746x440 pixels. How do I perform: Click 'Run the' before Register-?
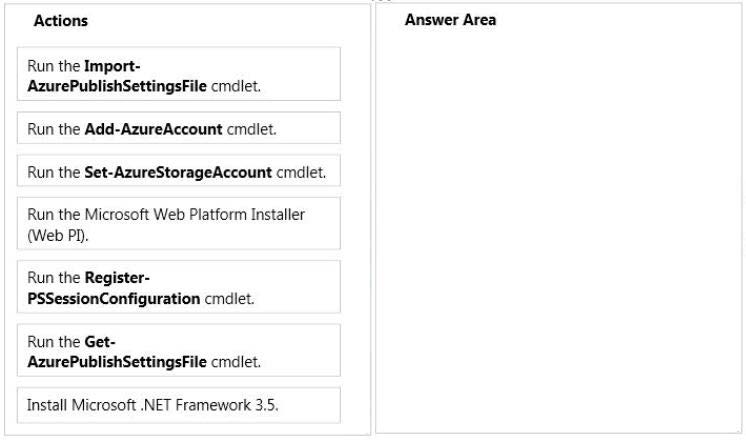coord(53,277)
